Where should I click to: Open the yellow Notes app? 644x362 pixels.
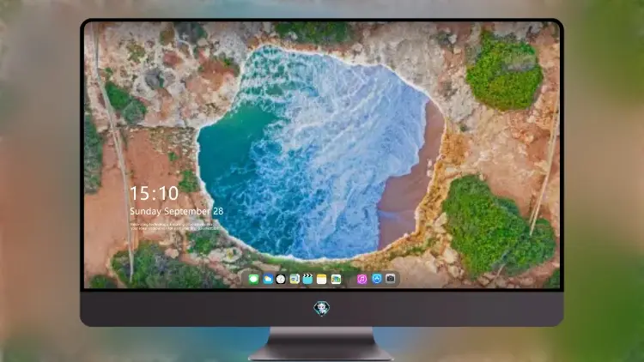pyautogui.click(x=322, y=279)
